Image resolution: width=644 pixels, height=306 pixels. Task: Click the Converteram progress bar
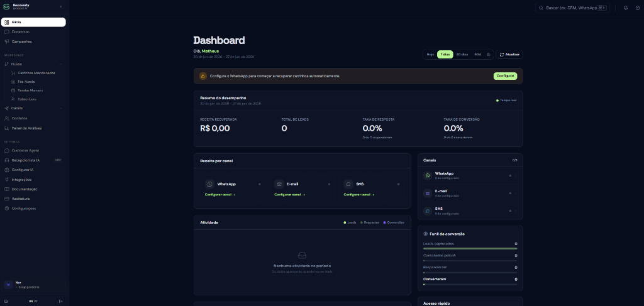[x=470, y=284]
